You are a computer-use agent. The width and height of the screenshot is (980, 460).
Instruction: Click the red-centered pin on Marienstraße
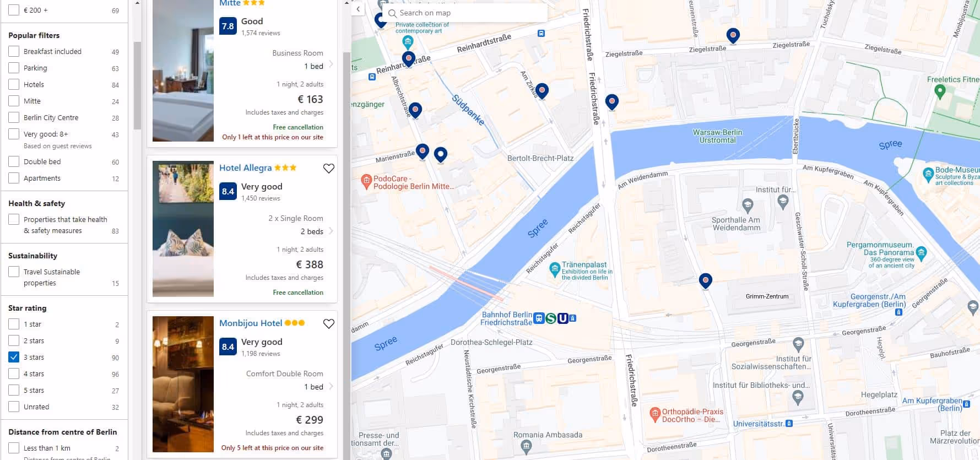click(x=423, y=151)
